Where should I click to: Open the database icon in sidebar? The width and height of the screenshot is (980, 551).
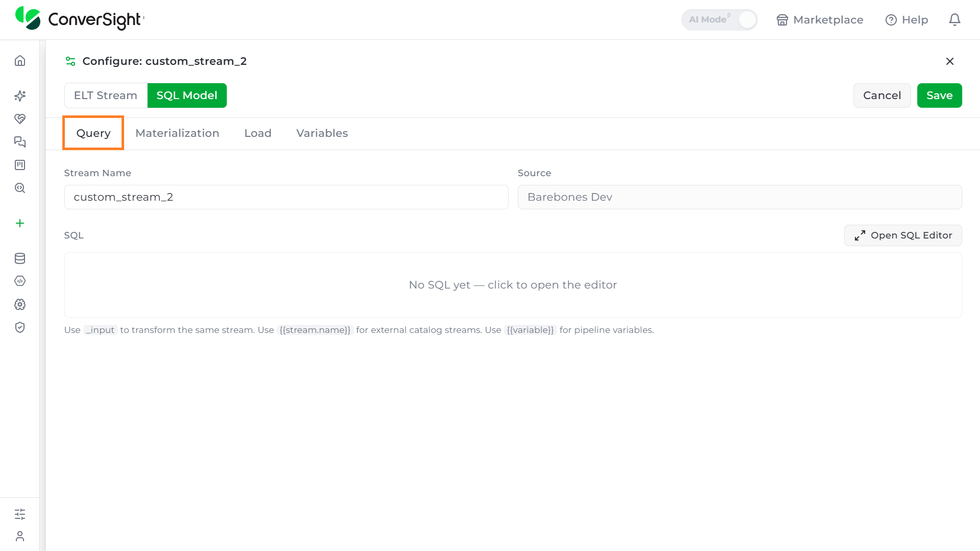tap(20, 258)
